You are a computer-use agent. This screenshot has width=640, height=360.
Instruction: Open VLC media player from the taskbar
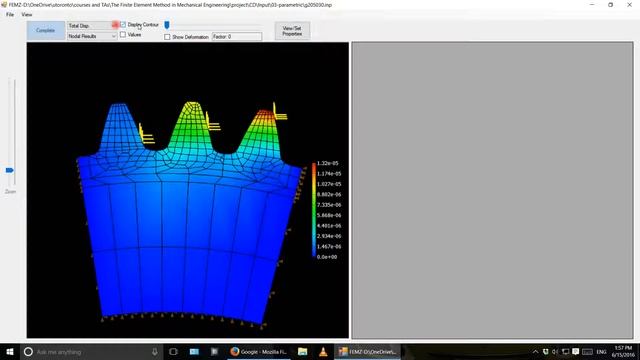[x=323, y=352]
